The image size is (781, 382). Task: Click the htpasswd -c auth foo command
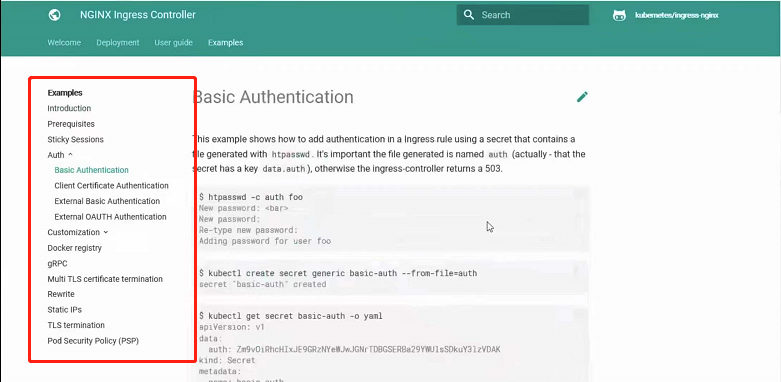point(251,197)
